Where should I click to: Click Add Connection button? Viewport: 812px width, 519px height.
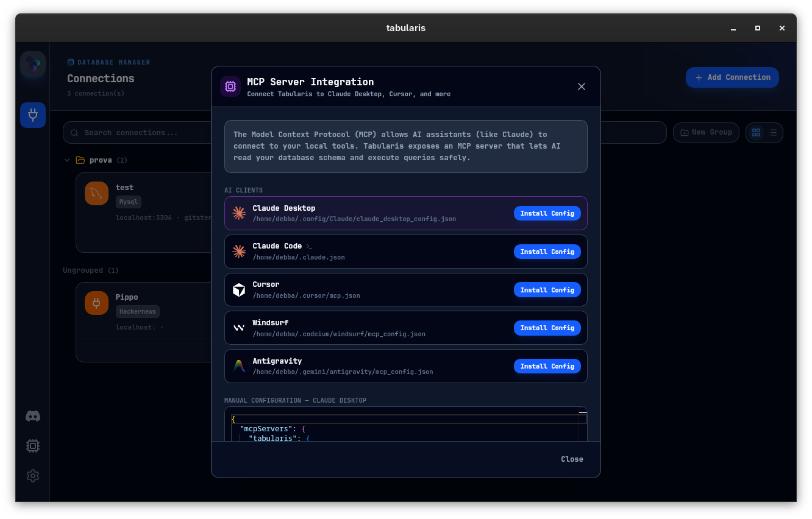(732, 77)
